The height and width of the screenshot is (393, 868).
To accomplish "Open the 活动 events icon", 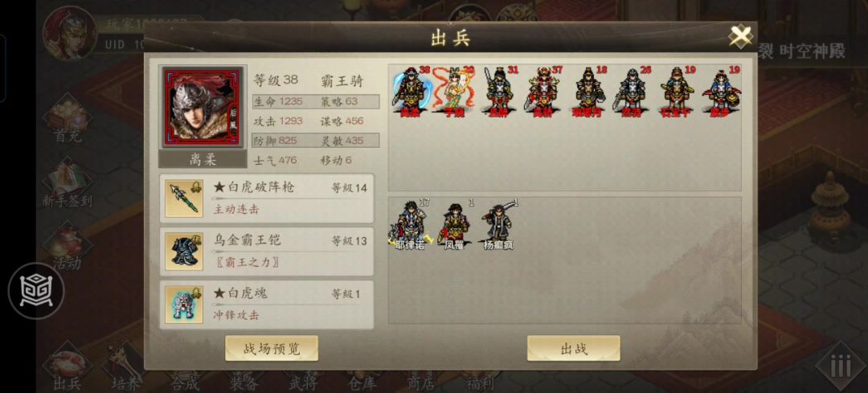I will pyautogui.click(x=68, y=247).
